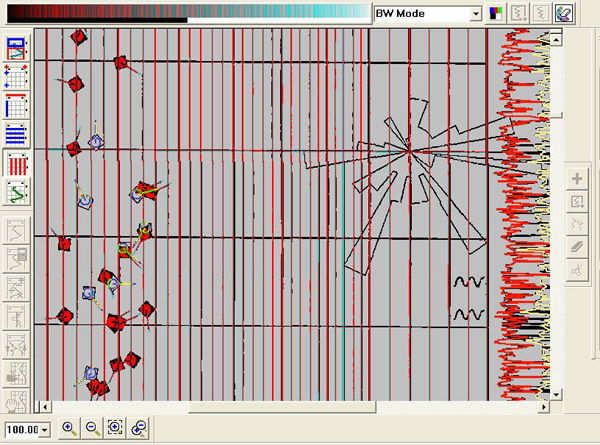Click the zoom in magnifier icon
Image resolution: width=600 pixels, height=445 pixels.
tap(69, 428)
